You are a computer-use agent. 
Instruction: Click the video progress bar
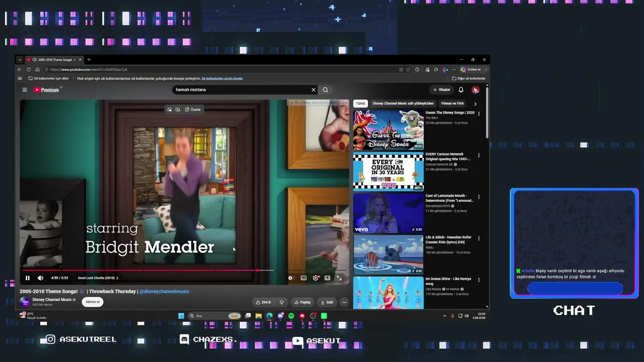pyautogui.click(x=184, y=270)
